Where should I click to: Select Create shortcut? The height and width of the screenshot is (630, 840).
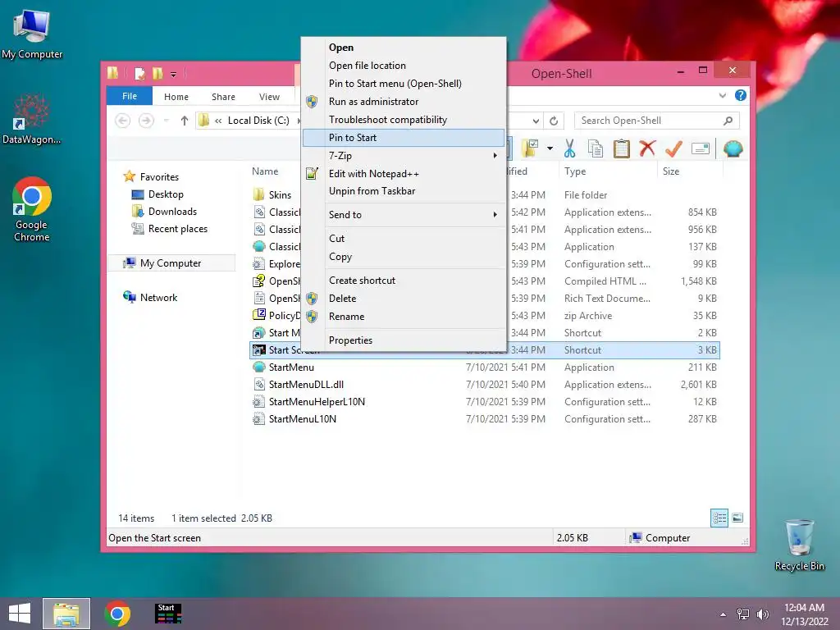403,281
